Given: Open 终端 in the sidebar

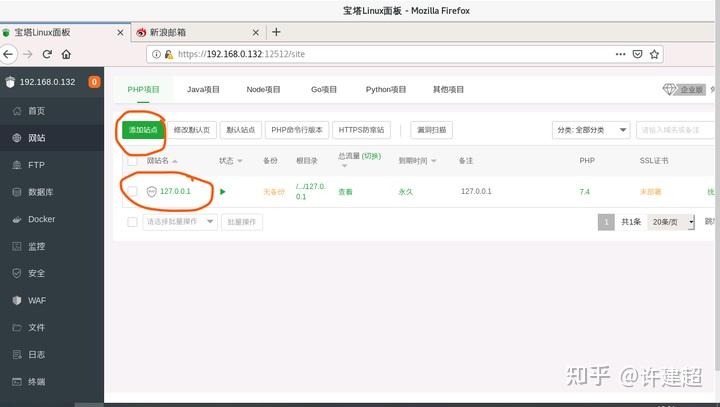Looking at the screenshot, I should click(52, 382).
